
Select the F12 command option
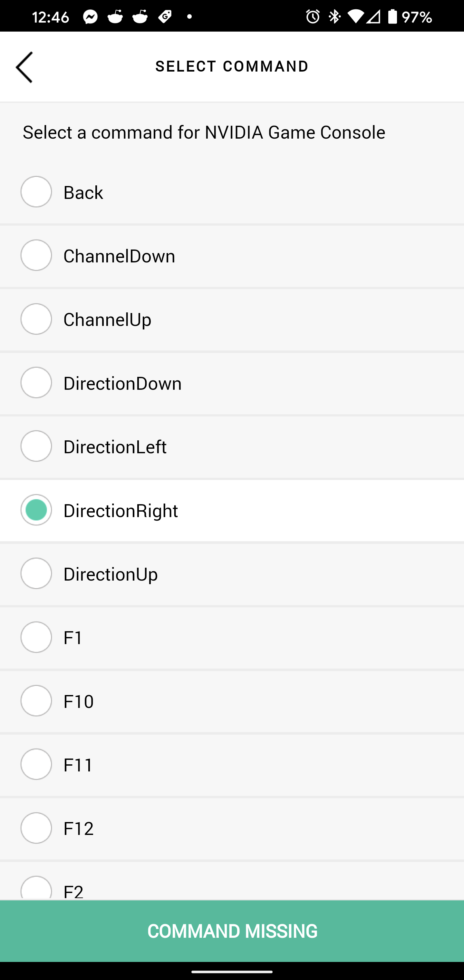pyautogui.click(x=36, y=828)
